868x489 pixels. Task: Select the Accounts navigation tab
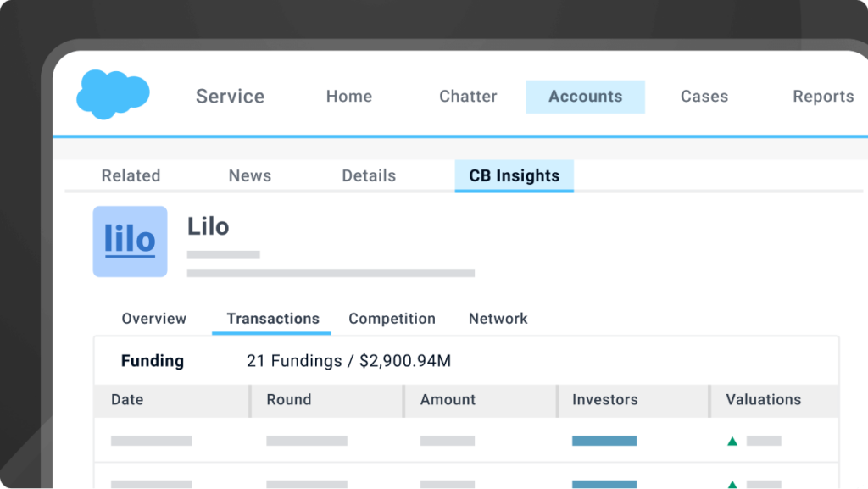[585, 97]
